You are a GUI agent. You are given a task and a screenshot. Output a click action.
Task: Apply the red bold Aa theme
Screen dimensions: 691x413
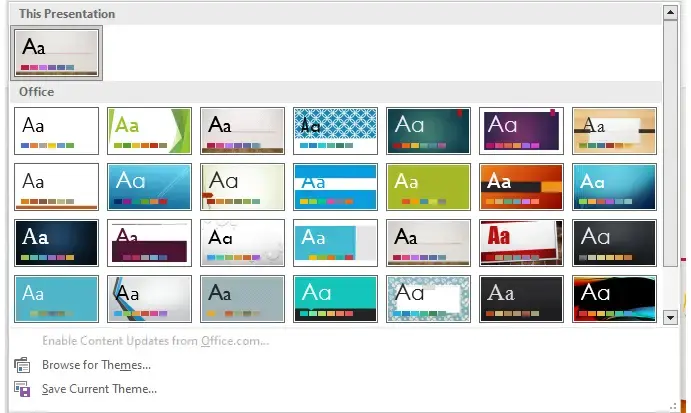pyautogui.click(x=521, y=243)
